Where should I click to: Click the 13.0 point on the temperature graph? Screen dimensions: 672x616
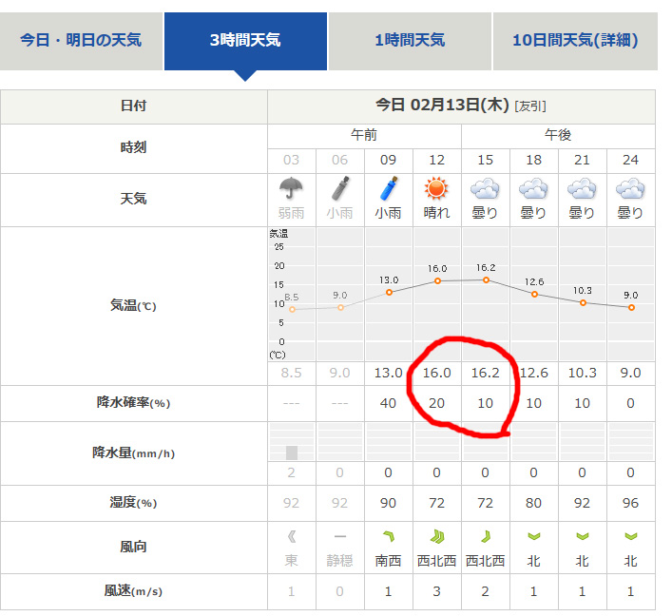(x=389, y=292)
